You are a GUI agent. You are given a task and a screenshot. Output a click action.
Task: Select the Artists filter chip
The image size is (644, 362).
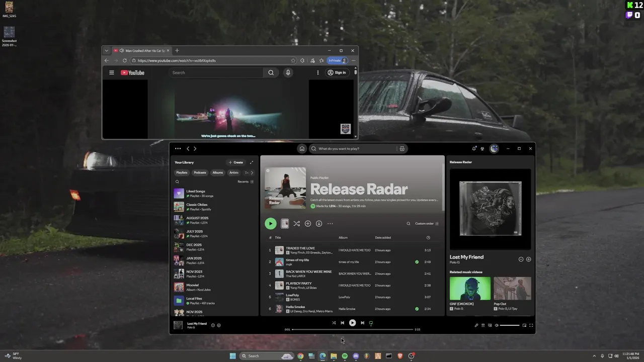pyautogui.click(x=234, y=172)
